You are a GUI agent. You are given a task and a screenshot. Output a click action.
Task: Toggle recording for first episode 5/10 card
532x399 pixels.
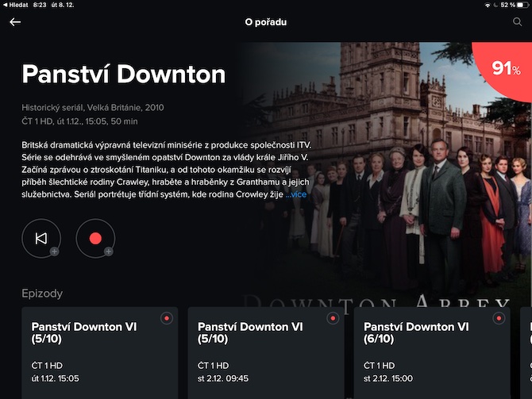point(167,318)
